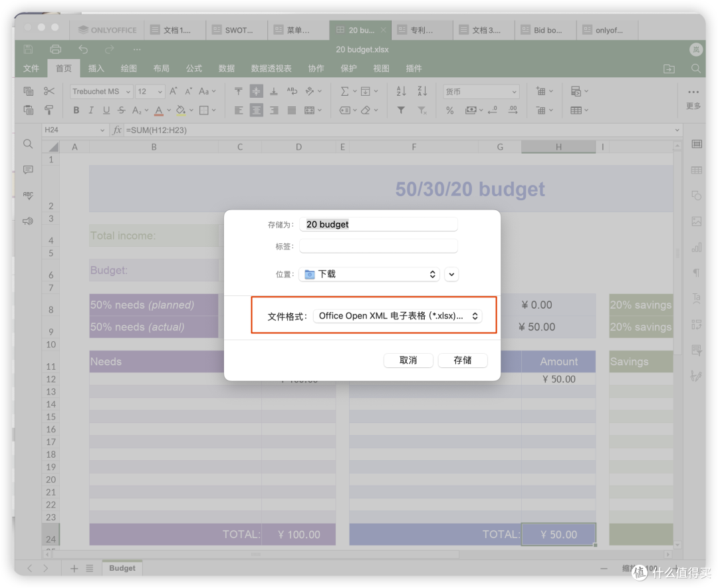Screen dimensions: 718x588
Task: Toggle underline formatting
Action: point(106,110)
